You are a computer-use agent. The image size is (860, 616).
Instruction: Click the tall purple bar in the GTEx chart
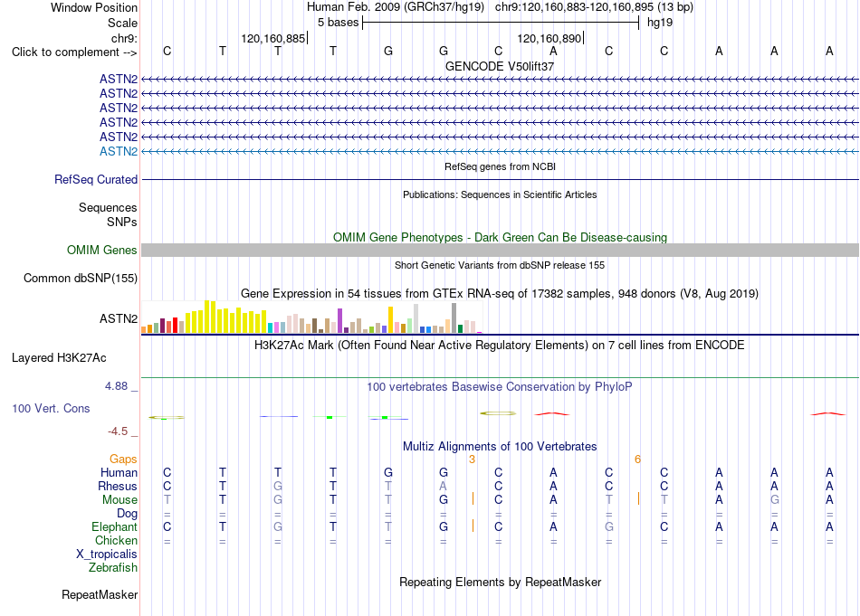tap(340, 320)
